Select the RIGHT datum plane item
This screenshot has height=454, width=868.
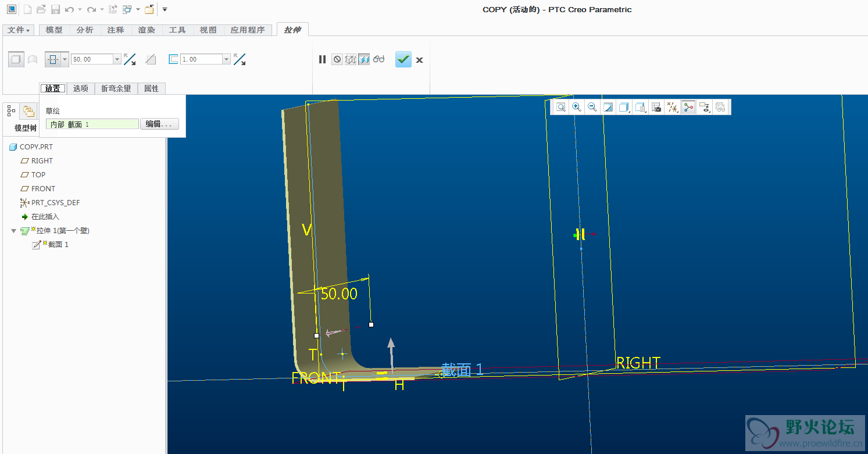click(x=36, y=161)
